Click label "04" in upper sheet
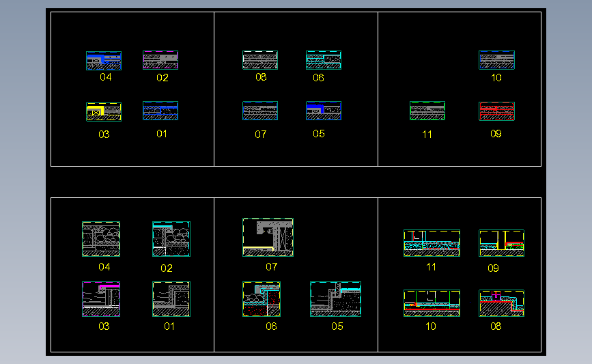 coord(106,77)
